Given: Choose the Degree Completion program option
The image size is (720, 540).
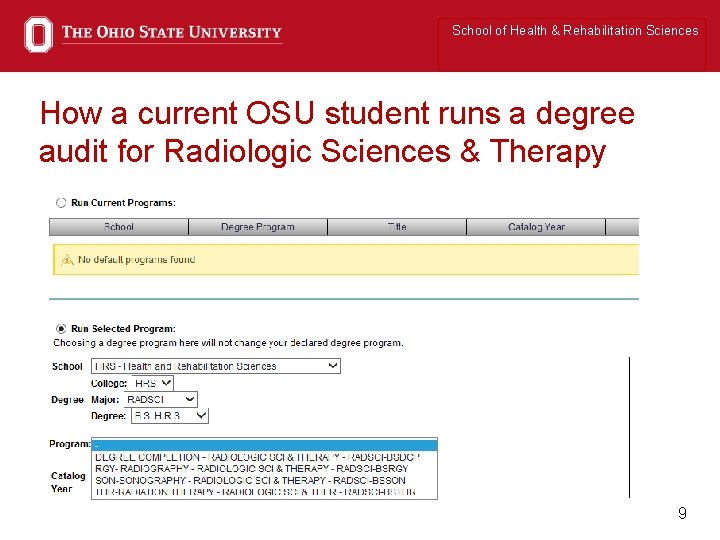Looking at the screenshot, I should pyautogui.click(x=264, y=457).
